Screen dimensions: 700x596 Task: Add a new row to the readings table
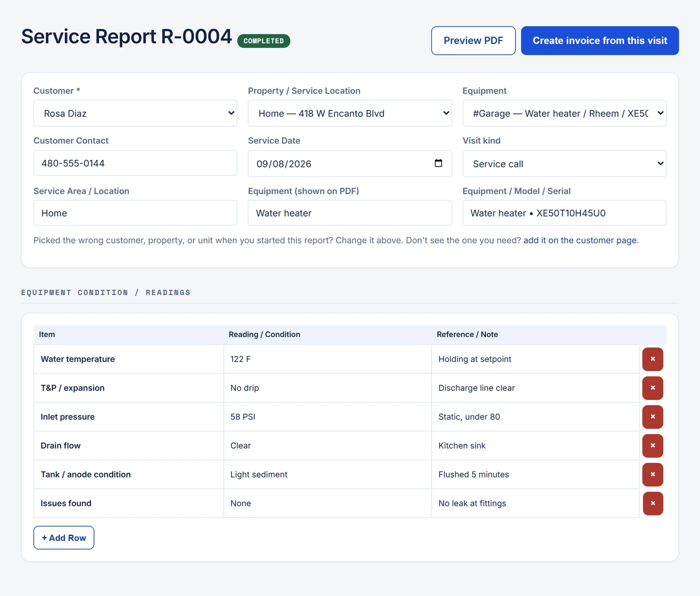(63, 537)
